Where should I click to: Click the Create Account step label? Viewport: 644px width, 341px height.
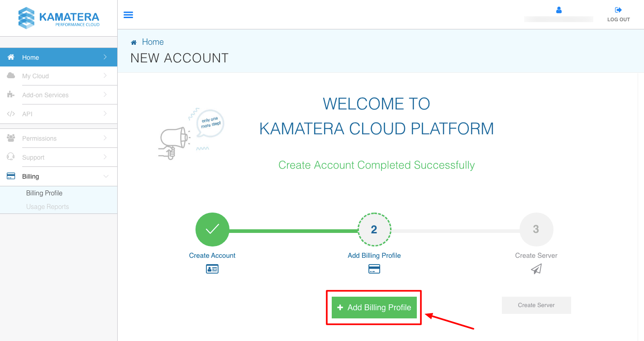tap(212, 256)
